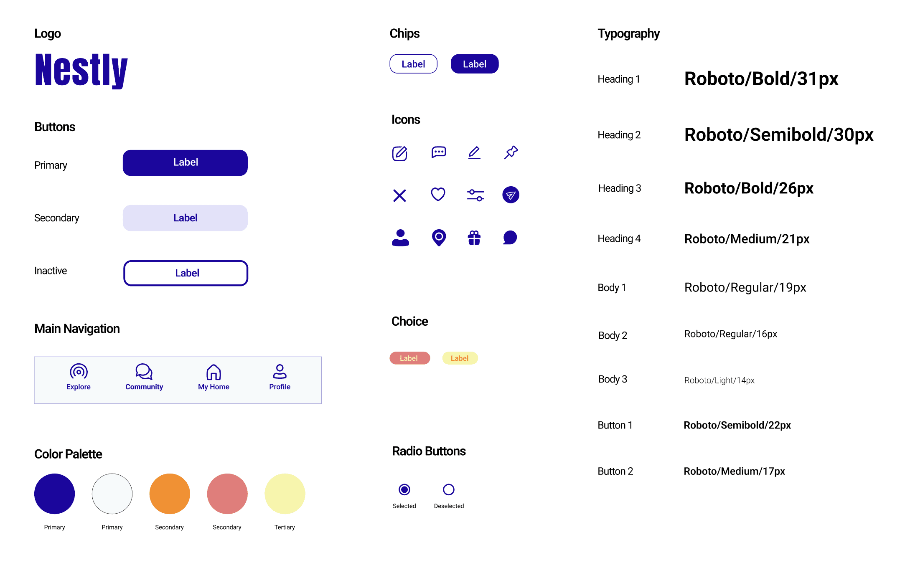
Task: Click the X close icon
Action: (399, 195)
